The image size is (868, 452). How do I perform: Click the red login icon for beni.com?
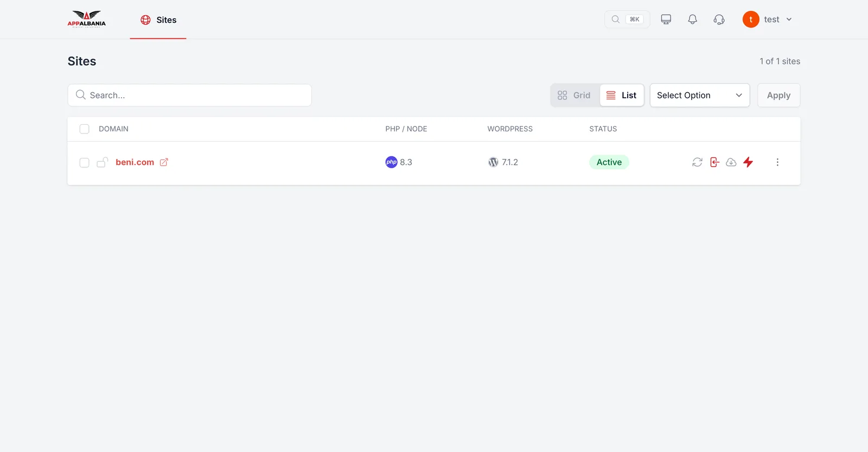click(x=714, y=162)
